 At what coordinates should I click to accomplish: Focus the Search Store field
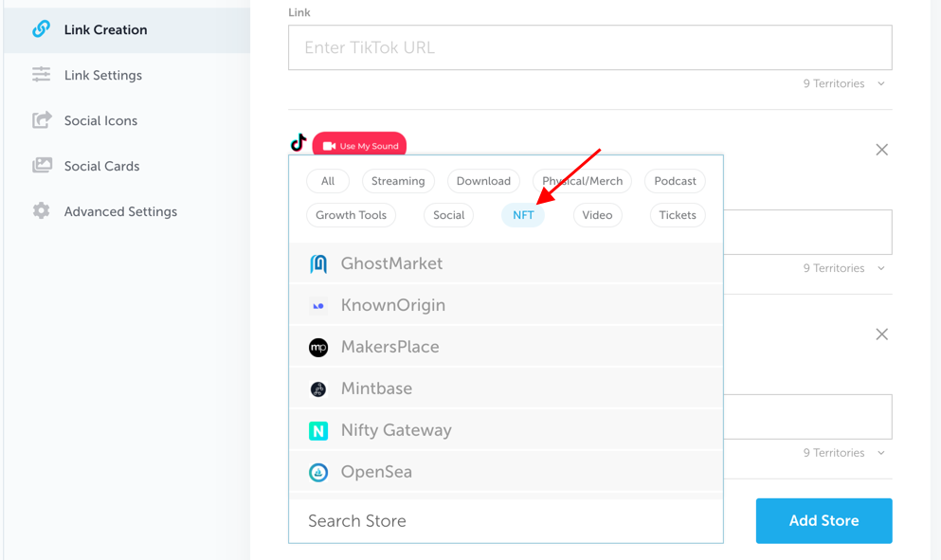coord(506,520)
